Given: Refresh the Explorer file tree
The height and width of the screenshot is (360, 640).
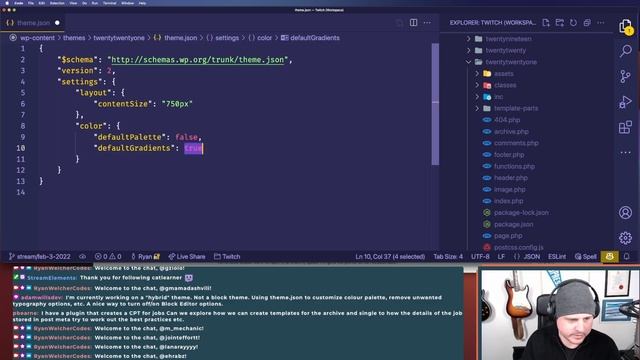Looking at the screenshot, I should coord(573,23).
